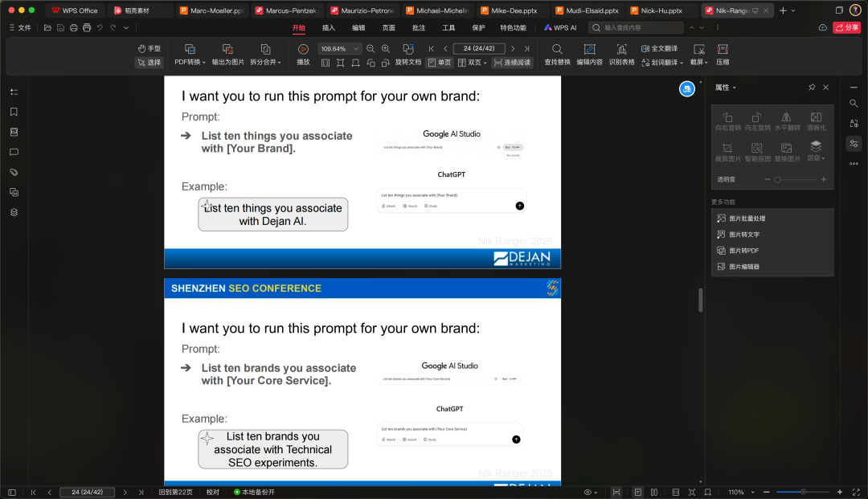Open the 保护 ribbon tab
Image resolution: width=868 pixels, height=499 pixels.
[478, 27]
